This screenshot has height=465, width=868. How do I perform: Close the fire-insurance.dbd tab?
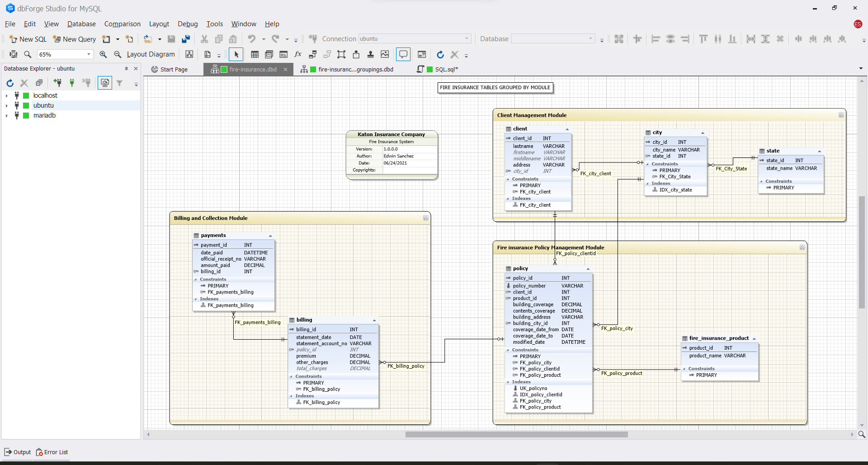[x=285, y=69]
